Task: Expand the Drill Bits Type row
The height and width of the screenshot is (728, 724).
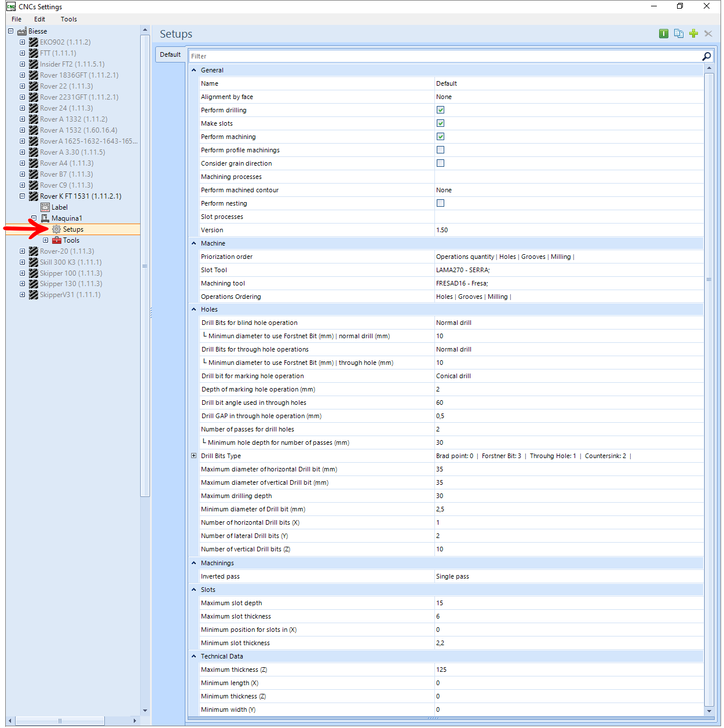Action: [x=194, y=456]
